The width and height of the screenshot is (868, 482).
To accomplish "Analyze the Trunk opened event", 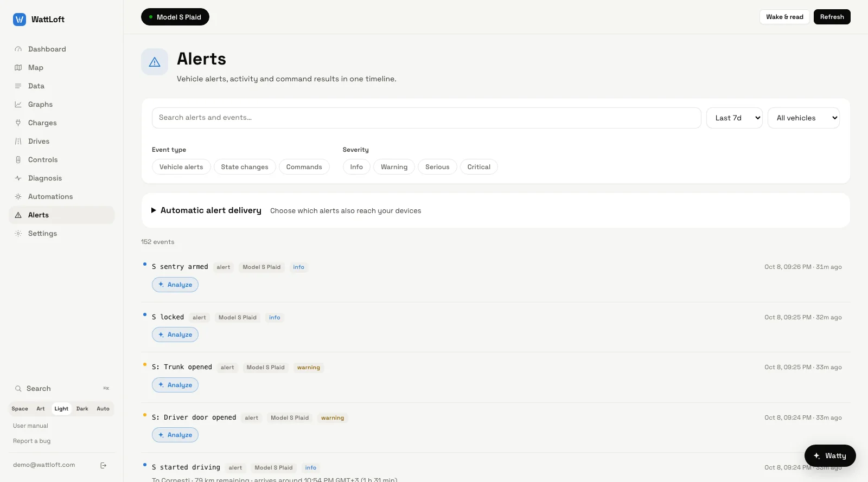I will click(175, 385).
